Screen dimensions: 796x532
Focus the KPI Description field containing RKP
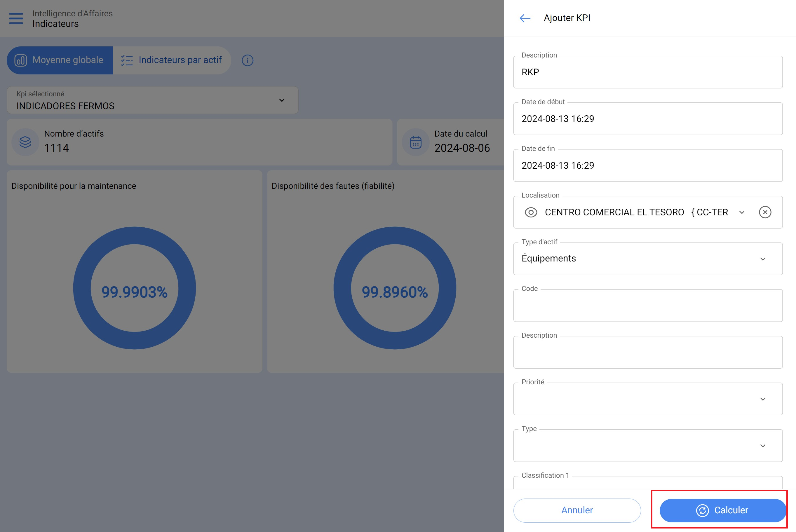[648, 72]
